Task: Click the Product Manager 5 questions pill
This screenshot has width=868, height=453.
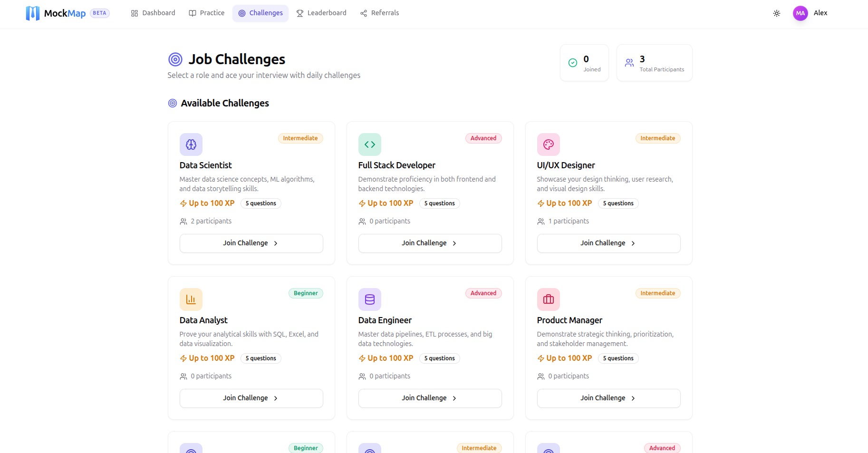Action: tap(618, 358)
